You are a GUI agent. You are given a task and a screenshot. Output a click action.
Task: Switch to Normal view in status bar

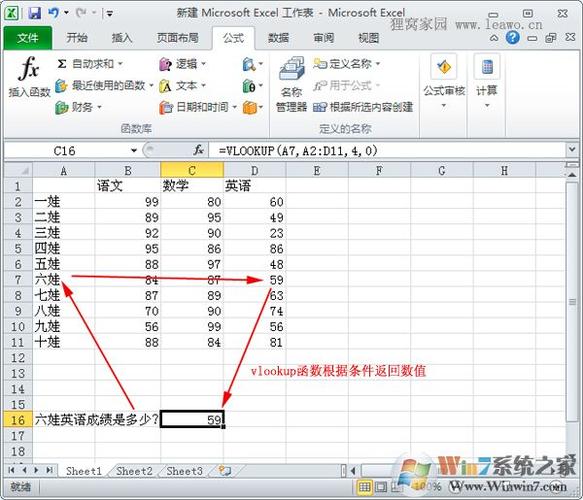[364, 487]
